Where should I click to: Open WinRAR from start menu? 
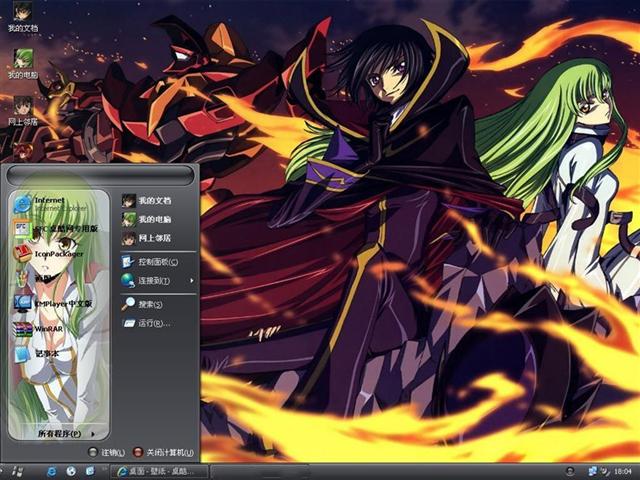(x=39, y=329)
